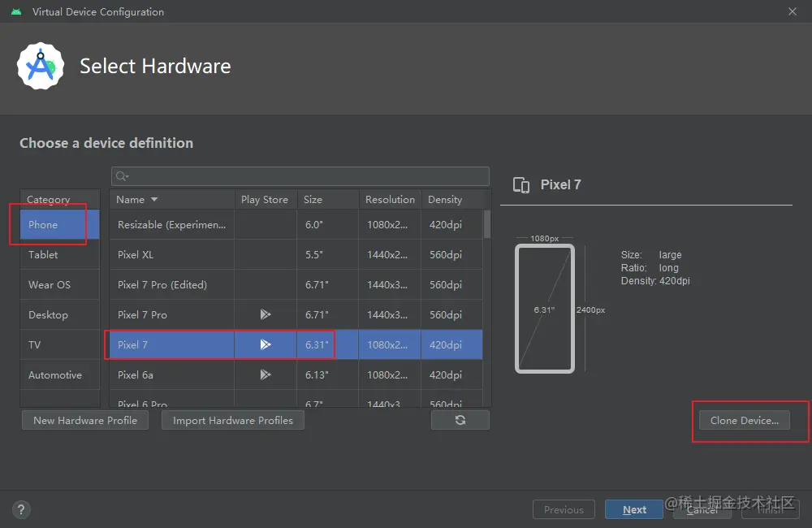Select the Resizable (Experimen... device row

[x=296, y=224]
